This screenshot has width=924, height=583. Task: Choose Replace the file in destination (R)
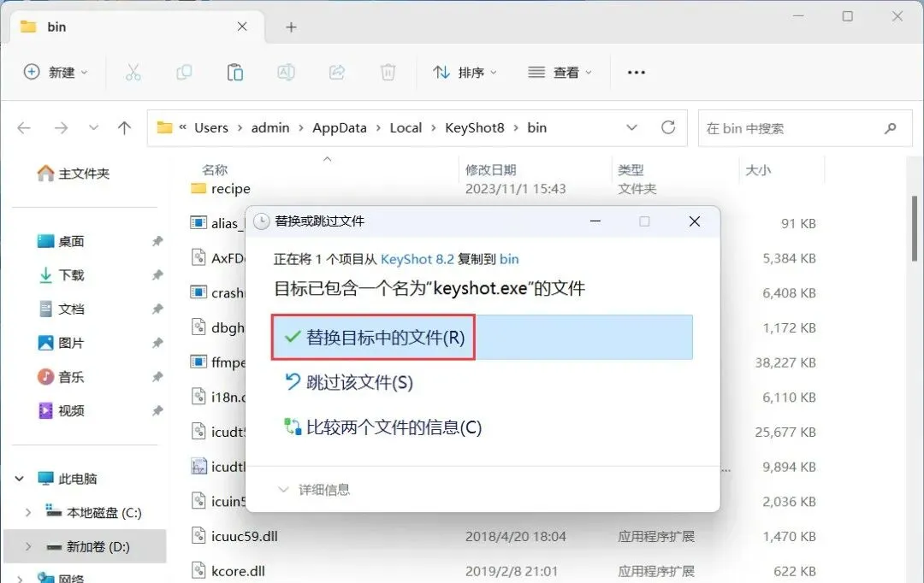(x=482, y=338)
